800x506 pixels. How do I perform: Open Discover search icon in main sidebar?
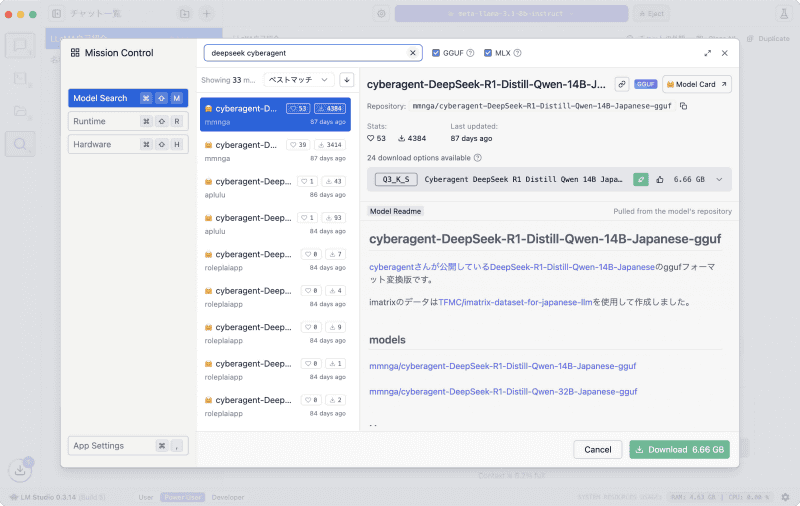(20, 144)
